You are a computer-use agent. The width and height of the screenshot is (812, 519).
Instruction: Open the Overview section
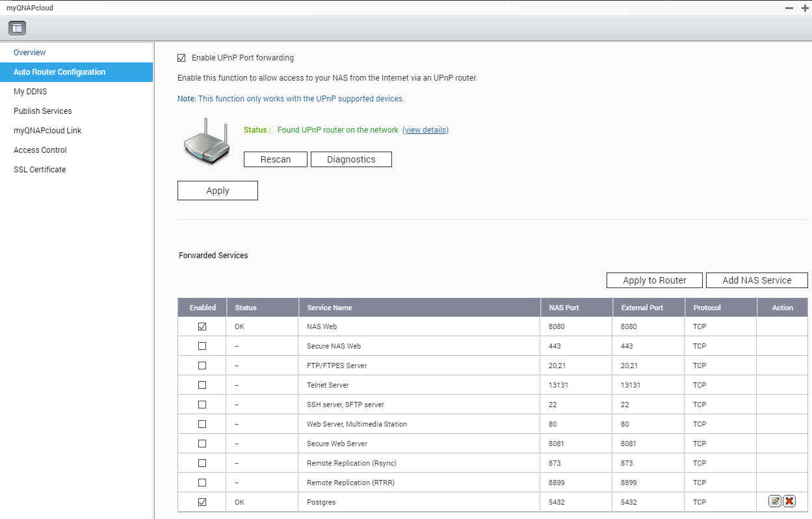(30, 53)
